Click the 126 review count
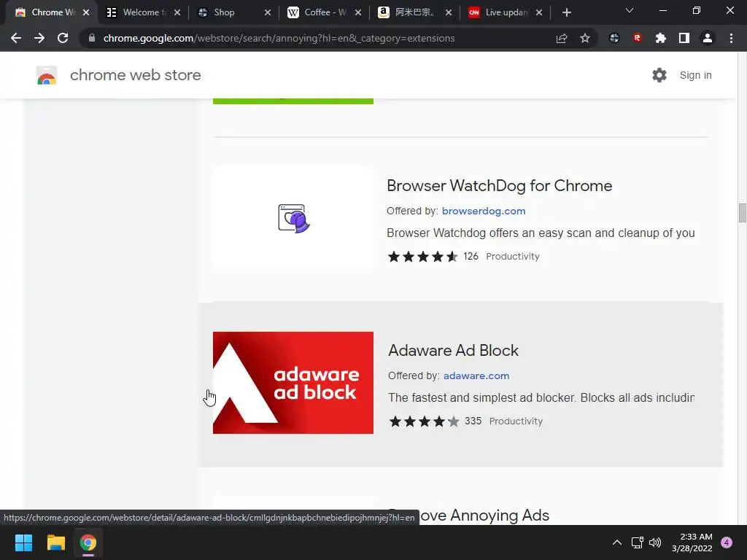747x560 pixels. pos(471,256)
